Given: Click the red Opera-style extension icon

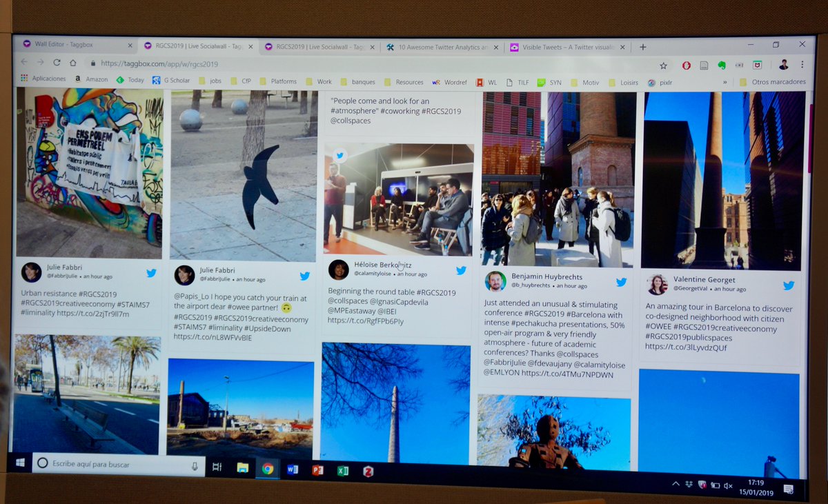Looking at the screenshot, I should coord(687,65).
